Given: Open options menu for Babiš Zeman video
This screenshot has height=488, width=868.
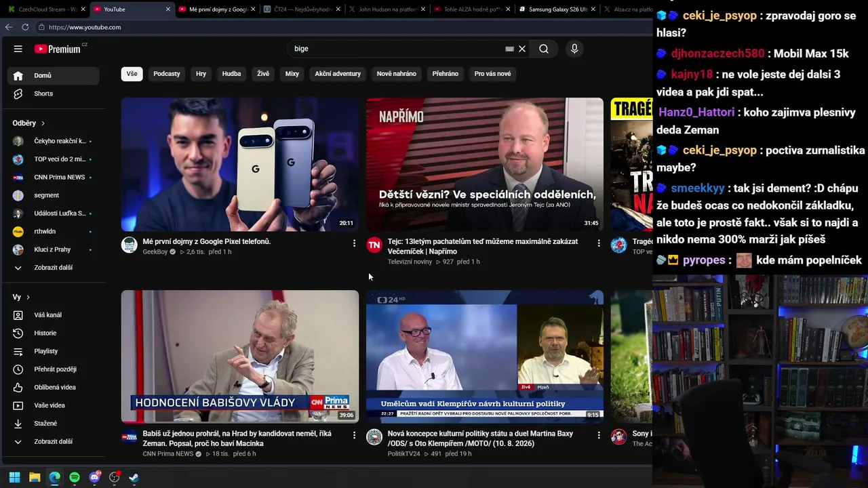Looking at the screenshot, I should pos(354,435).
